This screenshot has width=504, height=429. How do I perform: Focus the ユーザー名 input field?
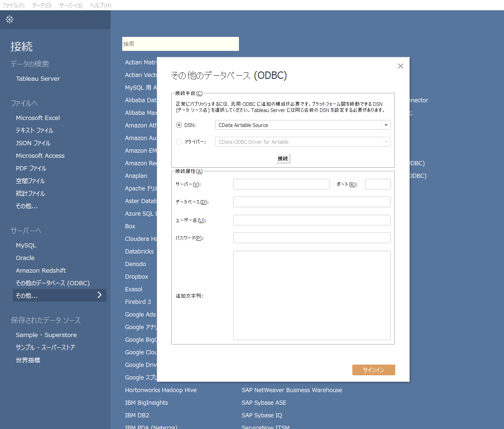pos(312,220)
